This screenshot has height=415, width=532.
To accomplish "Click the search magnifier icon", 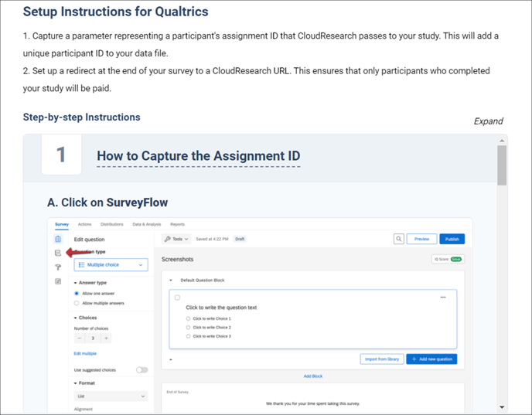I will (x=399, y=239).
